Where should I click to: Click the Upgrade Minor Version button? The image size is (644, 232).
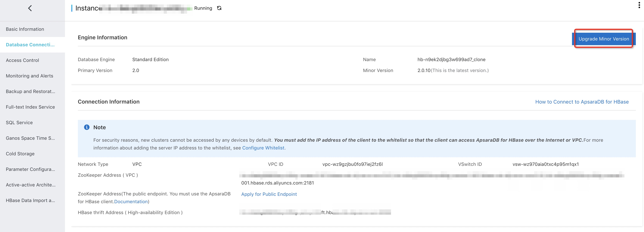click(604, 39)
